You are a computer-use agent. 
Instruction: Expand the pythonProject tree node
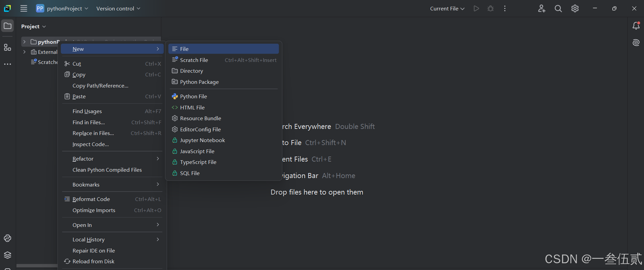click(x=24, y=42)
